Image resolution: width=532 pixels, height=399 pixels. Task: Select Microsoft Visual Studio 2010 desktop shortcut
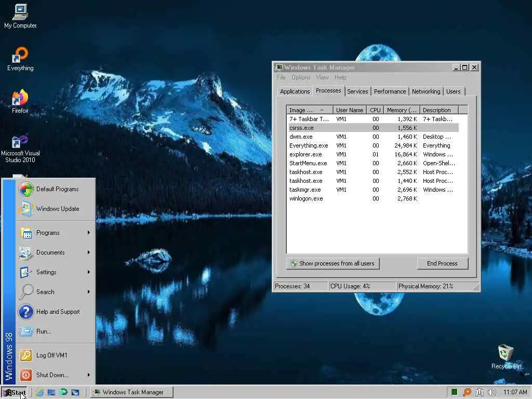click(20, 149)
